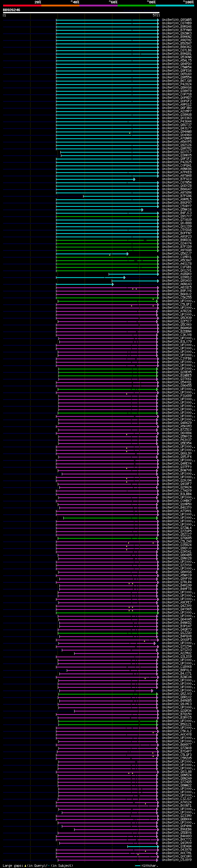Open hit UniRef100_Q9ZWK3
Screen dimensions: 197x868
[176, 33]
